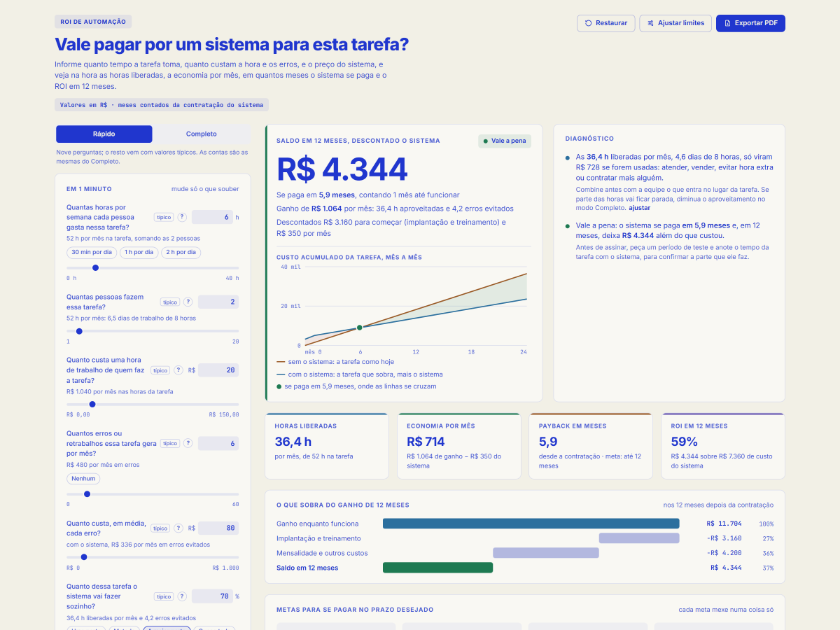Click the restore icon in Restaurar button
This screenshot has width=840, height=630.
point(588,23)
